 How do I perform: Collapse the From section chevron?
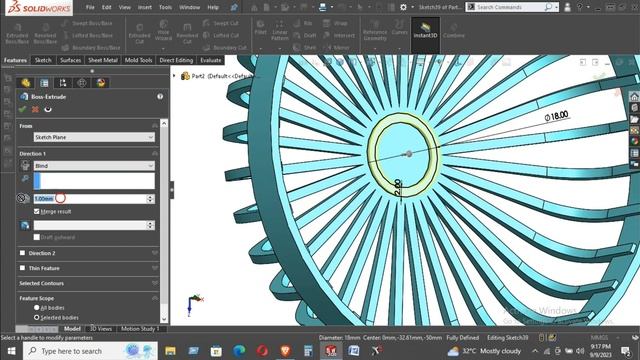coord(155,126)
